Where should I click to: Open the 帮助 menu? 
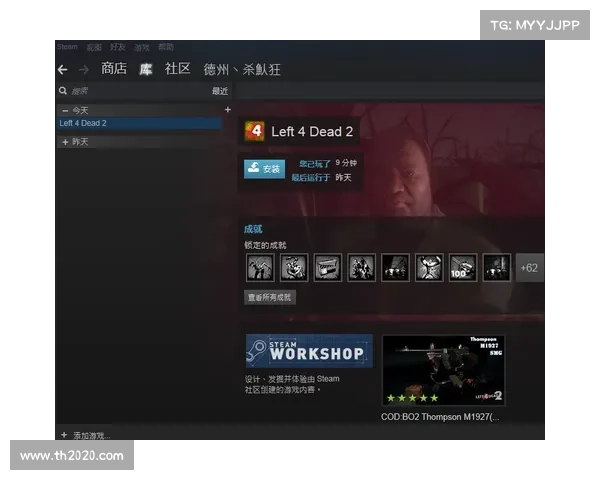pos(166,47)
